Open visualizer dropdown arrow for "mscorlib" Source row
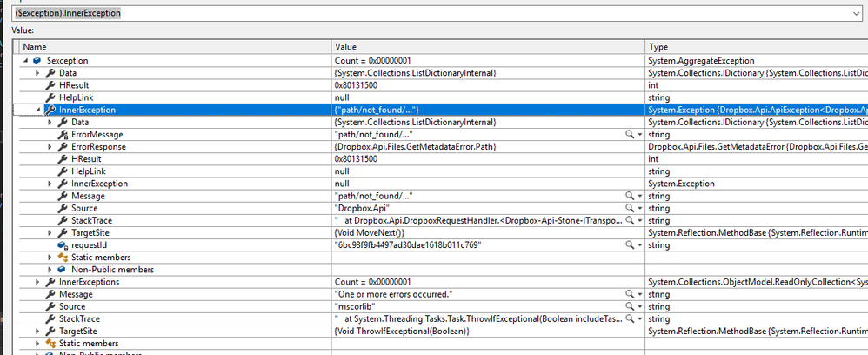The image size is (868, 355). coord(639,306)
